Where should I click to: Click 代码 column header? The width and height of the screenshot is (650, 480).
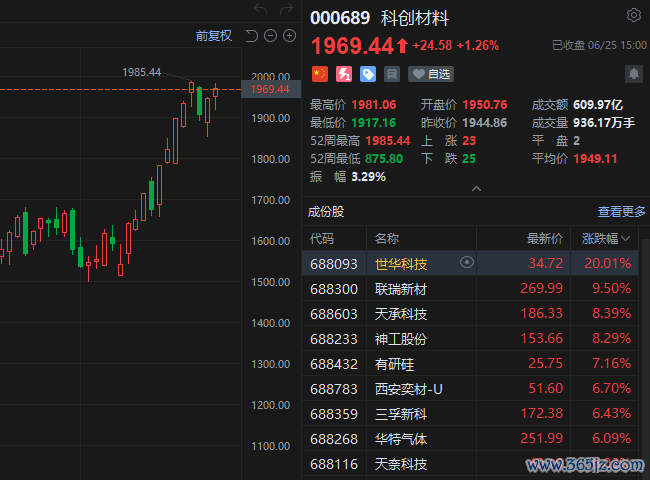[322, 238]
